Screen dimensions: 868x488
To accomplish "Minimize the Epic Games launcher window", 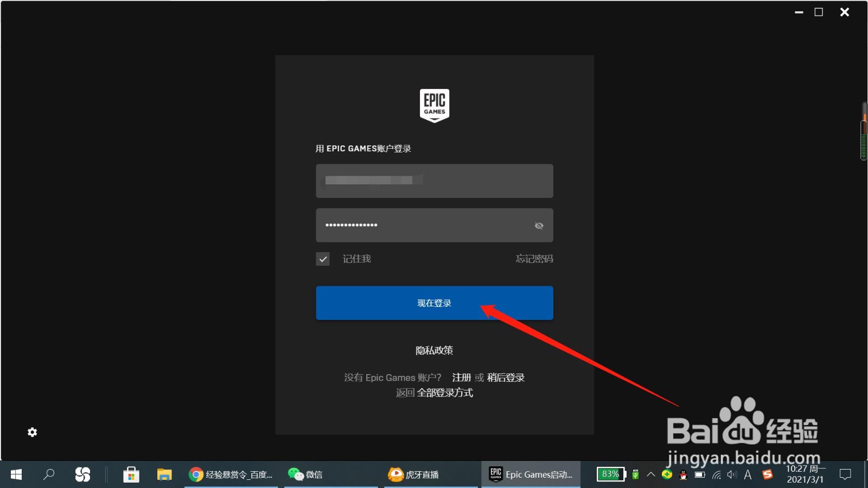I will [x=799, y=12].
